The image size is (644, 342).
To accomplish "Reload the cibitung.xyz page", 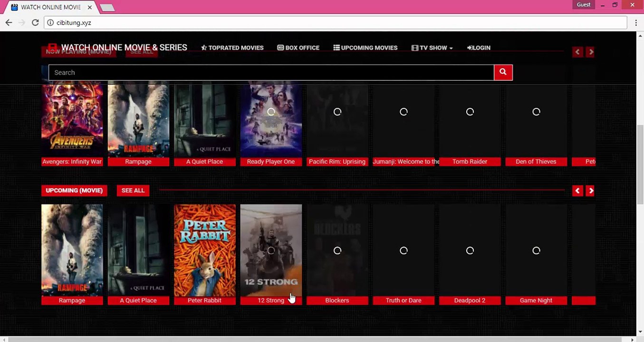I will click(35, 22).
